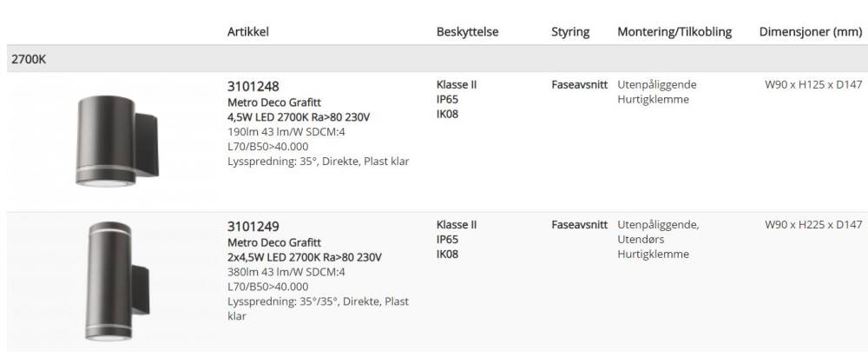
Task: Select the 2700K group row label
Action: coord(28,59)
